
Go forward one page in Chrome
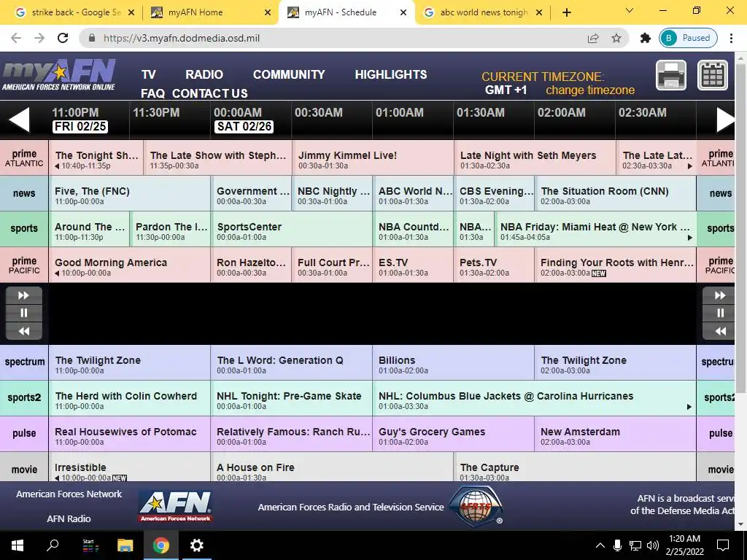[x=39, y=38]
